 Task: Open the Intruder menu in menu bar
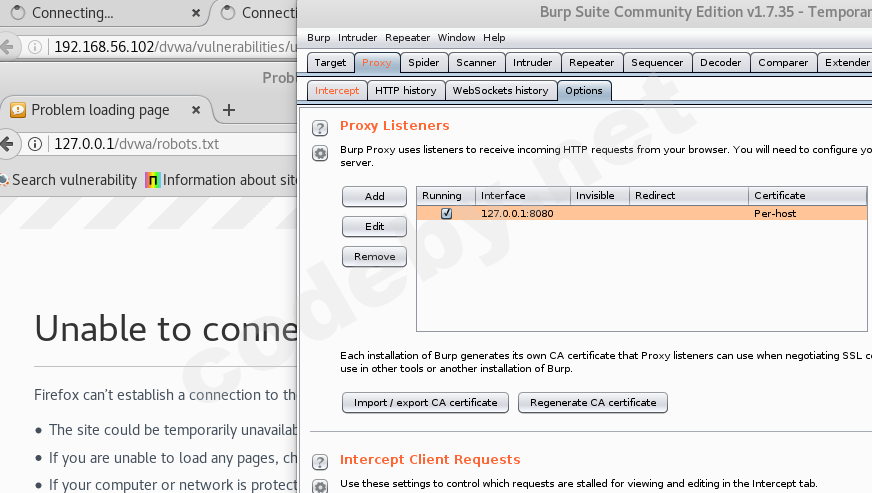point(357,38)
